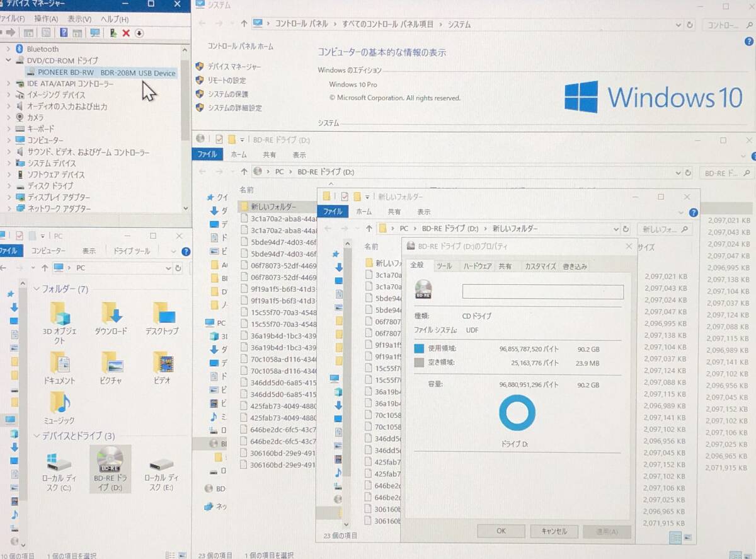Viewport: 756px width, 559px height.
Task: Expand the ribbon chevron in 新しいフォルダー window
Action: click(x=682, y=213)
